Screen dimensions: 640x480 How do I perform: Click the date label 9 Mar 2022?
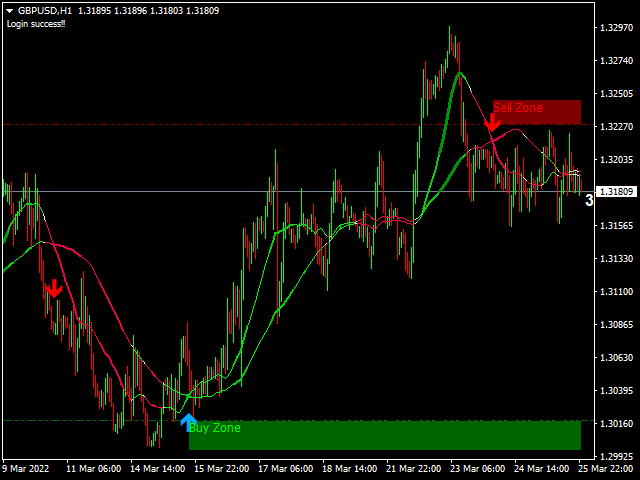tap(26, 469)
